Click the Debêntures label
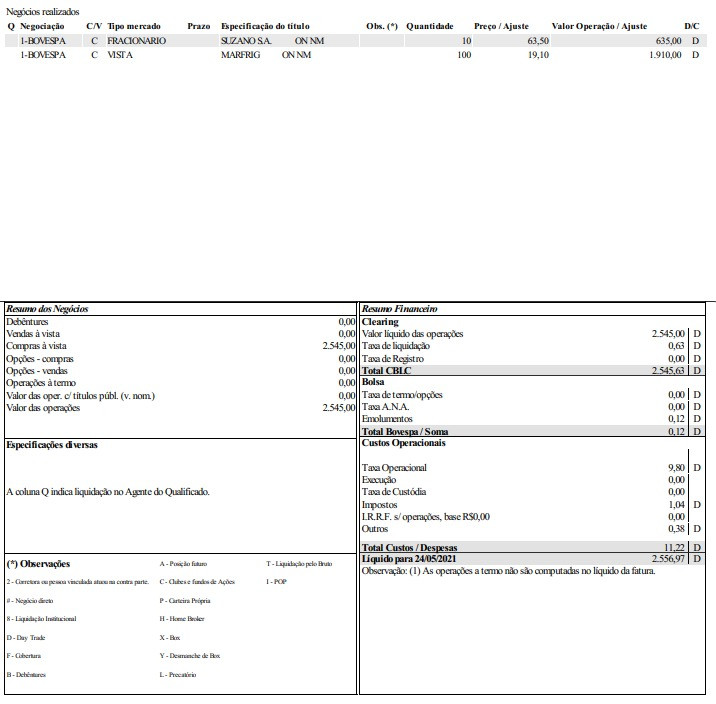The image size is (716, 704). [27, 321]
